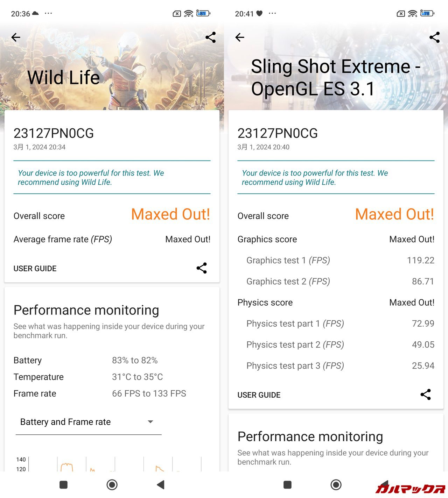Tap the Wild Life recommendation message
Image resolution: width=448 pixels, height=498 pixels.
pyautogui.click(x=91, y=178)
